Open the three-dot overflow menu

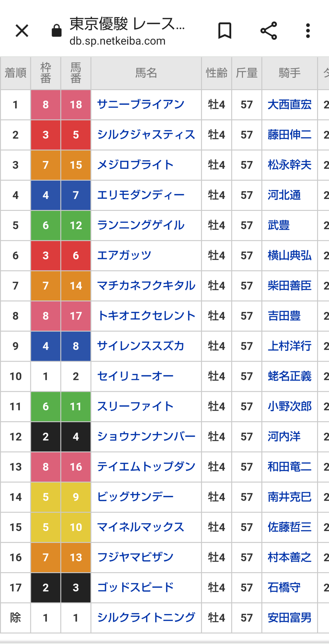tap(308, 31)
